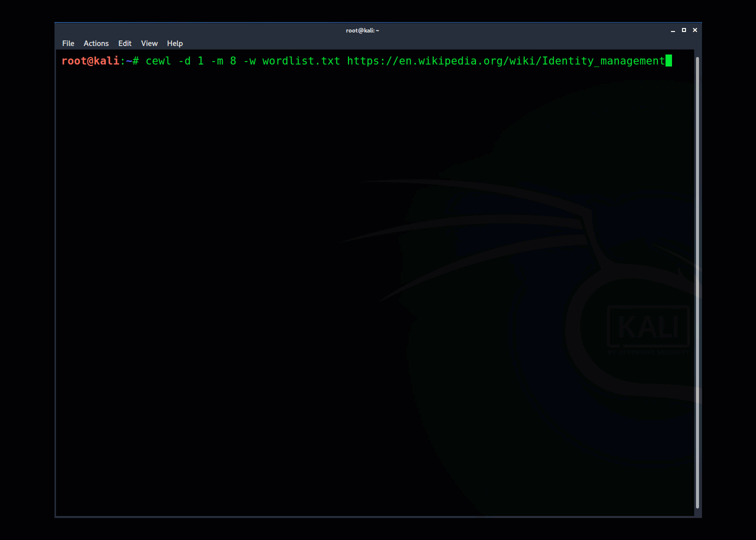Minimize the terminal window
This screenshot has width=756, height=540.
coord(673,30)
